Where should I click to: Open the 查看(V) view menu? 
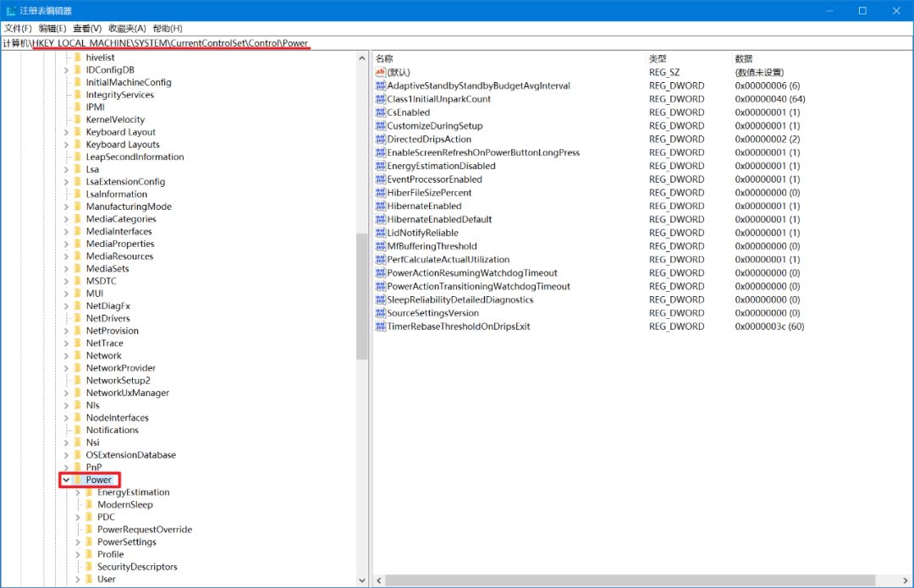[87, 29]
